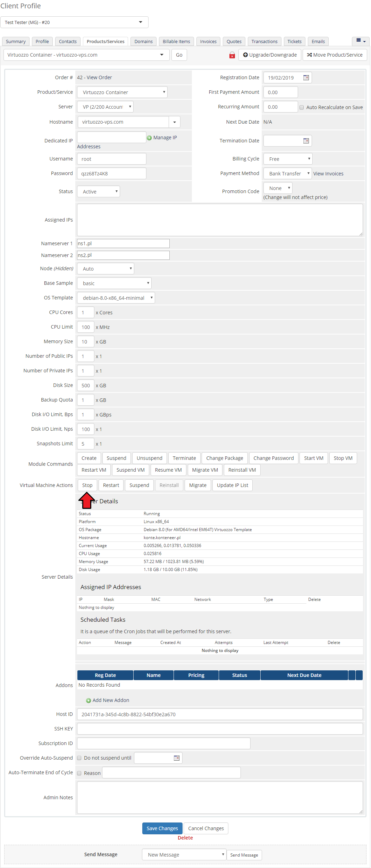
Task: Click the red padlock icon
Action: (x=232, y=55)
